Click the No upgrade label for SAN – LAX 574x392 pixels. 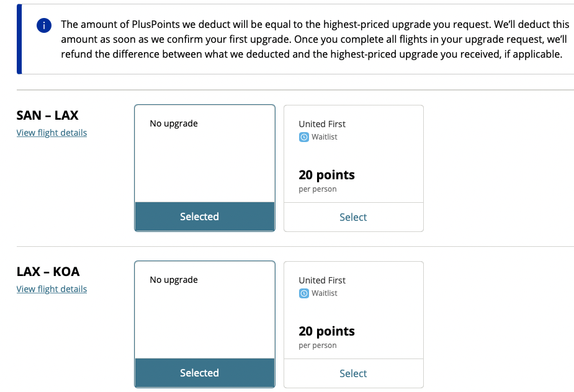174,123
